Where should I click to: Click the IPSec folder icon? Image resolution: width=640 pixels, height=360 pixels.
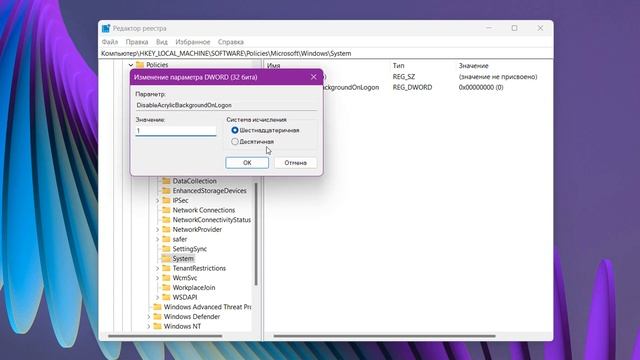coord(166,200)
